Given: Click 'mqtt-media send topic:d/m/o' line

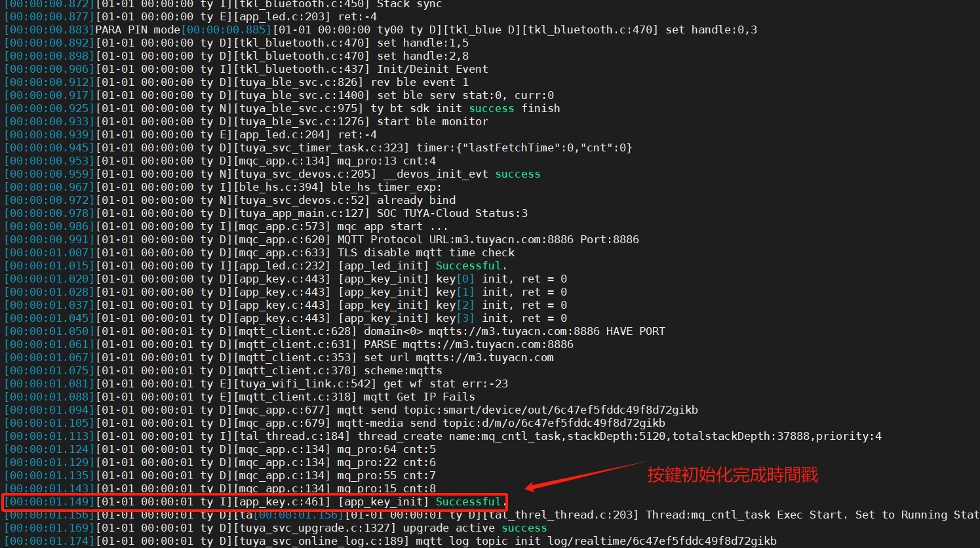Looking at the screenshot, I should coord(501,423).
